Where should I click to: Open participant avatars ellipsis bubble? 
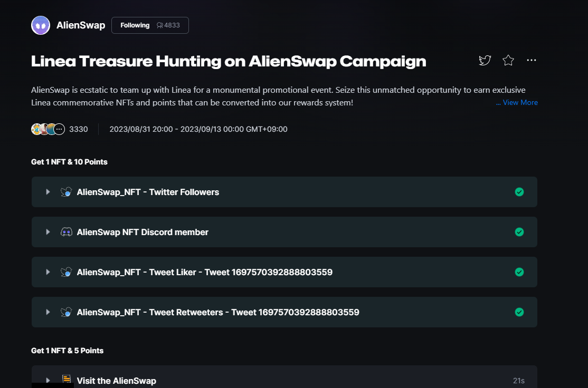(x=59, y=129)
